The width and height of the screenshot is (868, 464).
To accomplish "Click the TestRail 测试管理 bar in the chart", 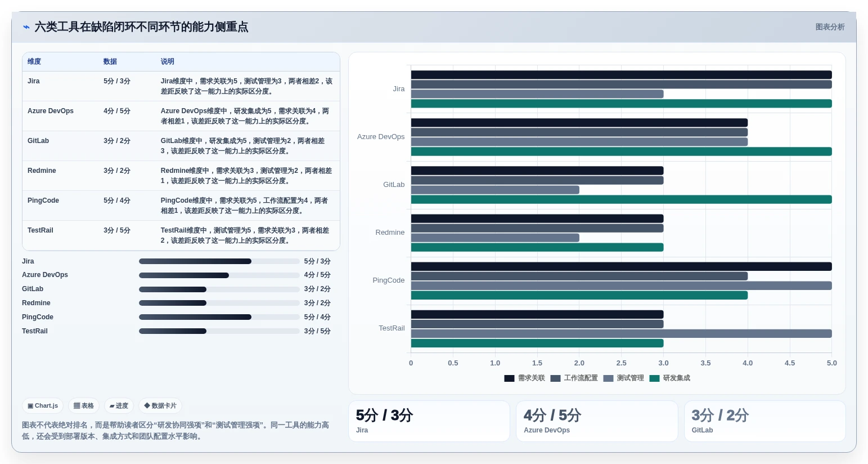I will click(x=621, y=333).
